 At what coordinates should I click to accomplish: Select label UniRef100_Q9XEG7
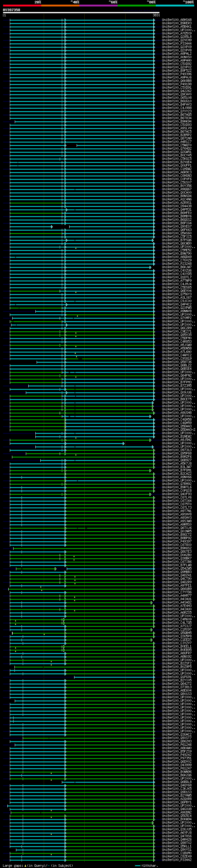(x=177, y=226)
